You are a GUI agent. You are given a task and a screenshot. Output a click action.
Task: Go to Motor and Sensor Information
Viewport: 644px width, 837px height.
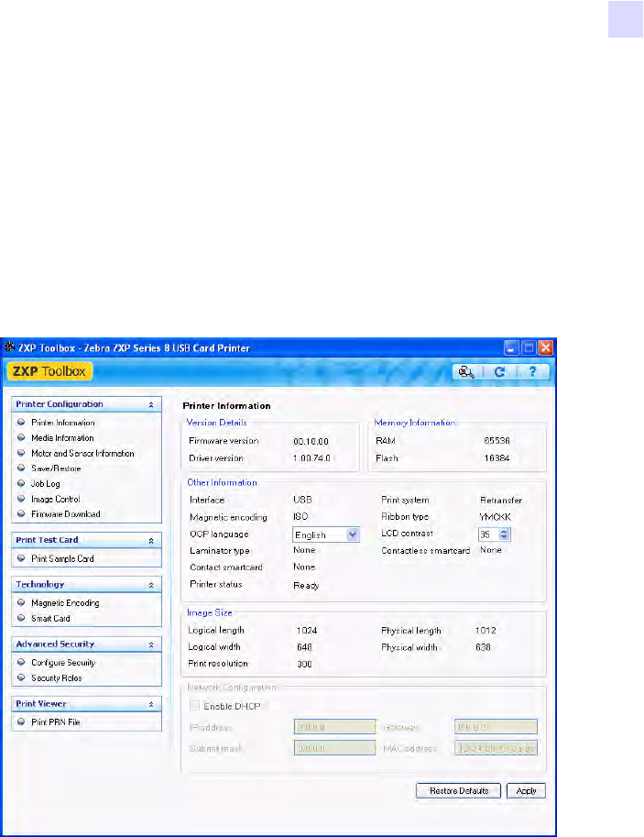[x=82, y=453]
